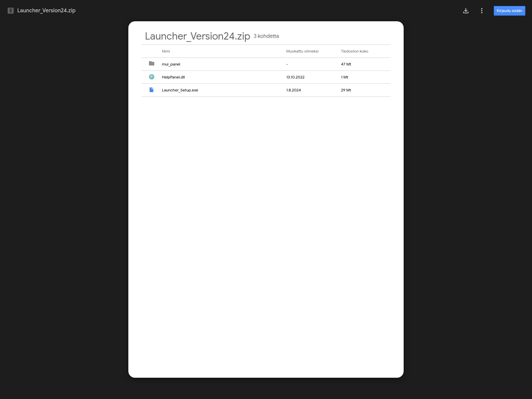
Task: Click the 13.10.2022 modified date
Action: pos(295,77)
